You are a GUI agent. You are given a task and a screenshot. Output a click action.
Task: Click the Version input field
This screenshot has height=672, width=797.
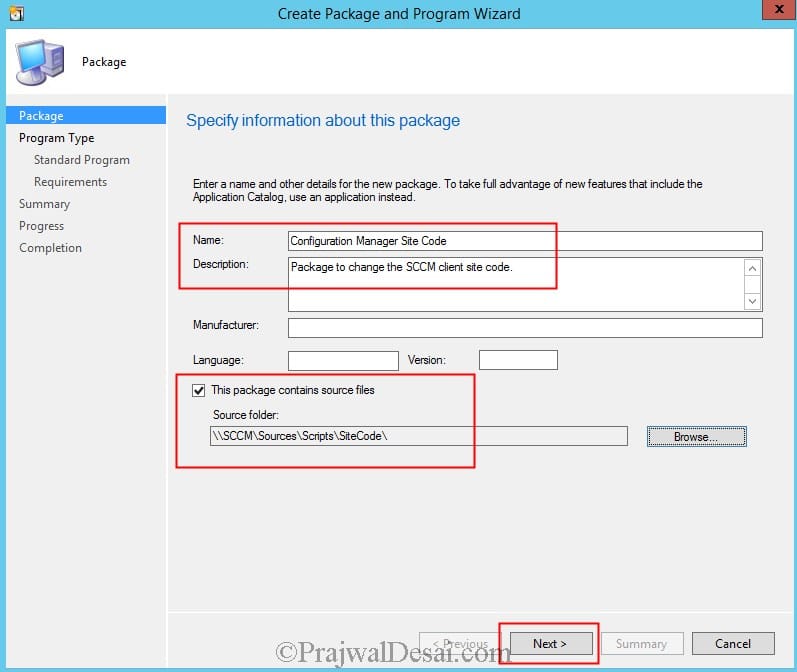pos(518,360)
